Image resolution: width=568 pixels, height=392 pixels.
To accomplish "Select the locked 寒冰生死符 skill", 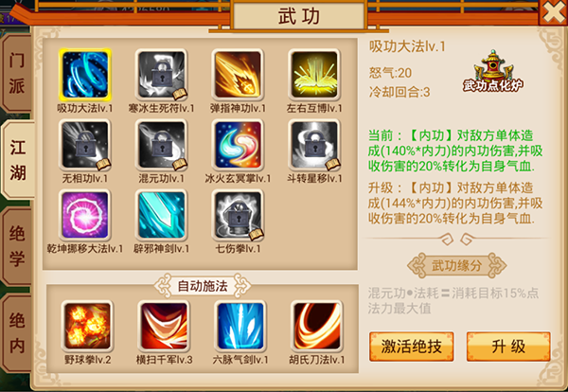I will click(162, 75).
